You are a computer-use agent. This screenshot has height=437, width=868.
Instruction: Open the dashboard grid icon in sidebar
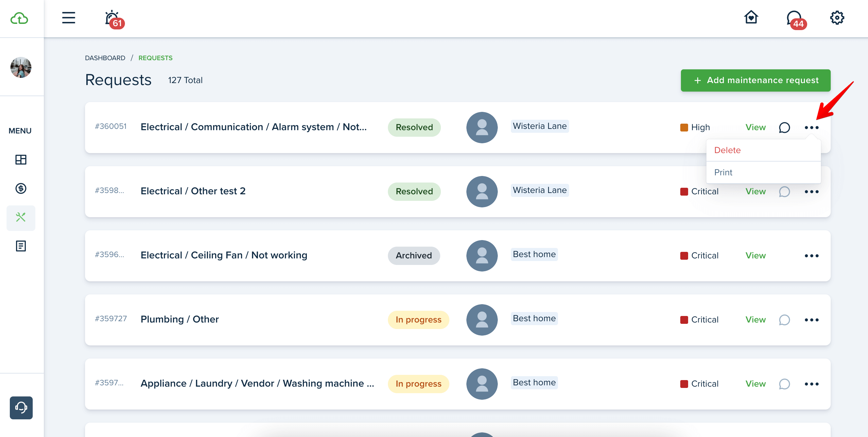point(21,159)
